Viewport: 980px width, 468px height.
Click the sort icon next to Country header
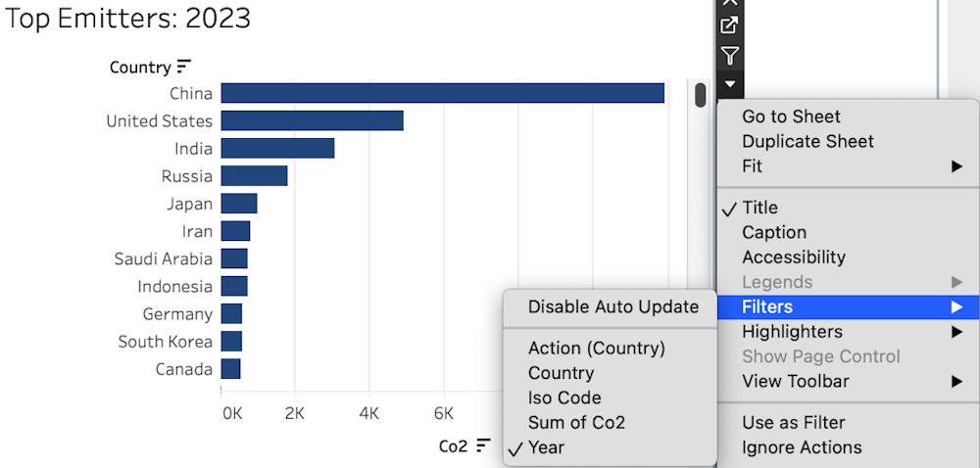pos(184,67)
